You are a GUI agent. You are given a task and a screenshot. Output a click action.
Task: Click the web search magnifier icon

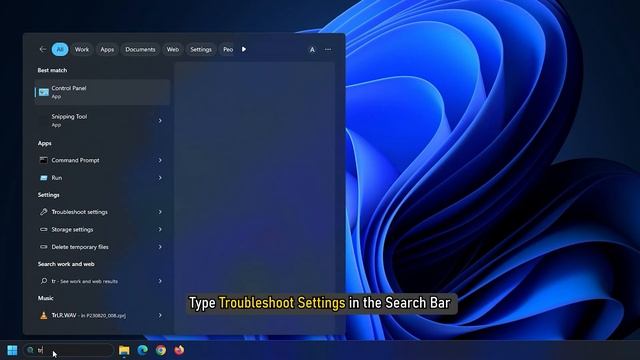point(44,281)
